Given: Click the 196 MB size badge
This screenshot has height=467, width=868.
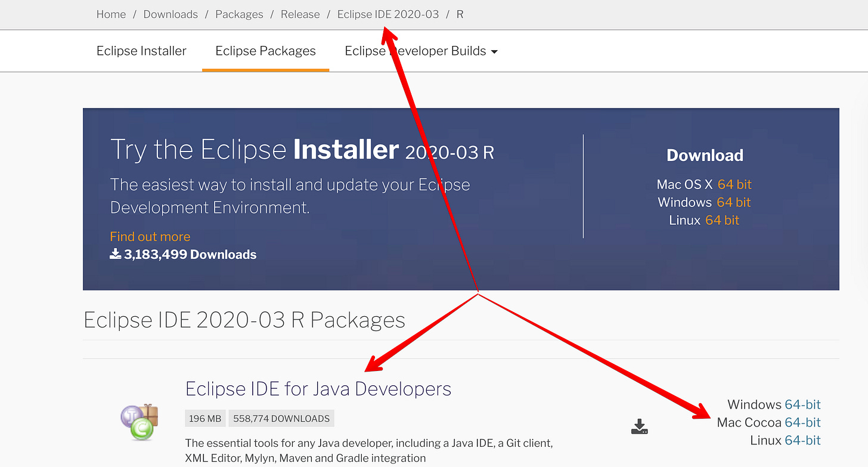Looking at the screenshot, I should (205, 419).
